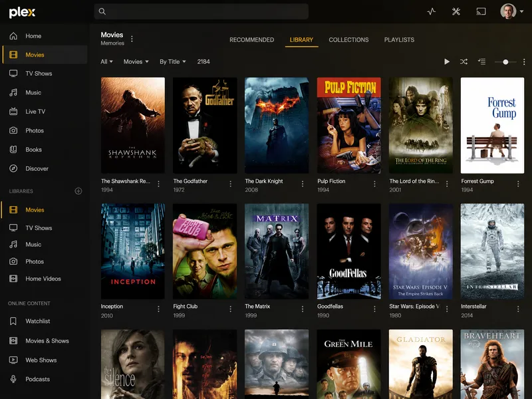Open Music in top sidebar group

(45, 92)
